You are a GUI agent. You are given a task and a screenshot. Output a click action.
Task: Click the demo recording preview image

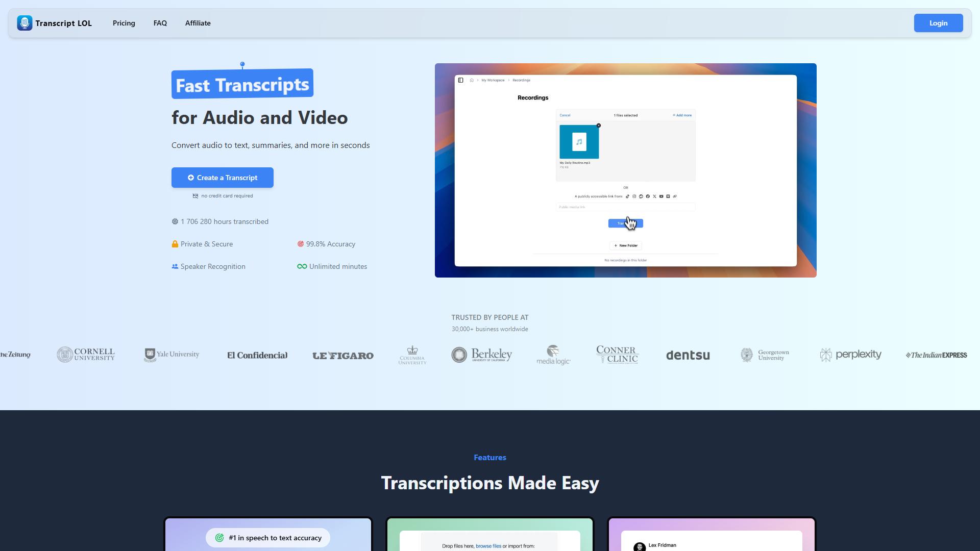(626, 170)
